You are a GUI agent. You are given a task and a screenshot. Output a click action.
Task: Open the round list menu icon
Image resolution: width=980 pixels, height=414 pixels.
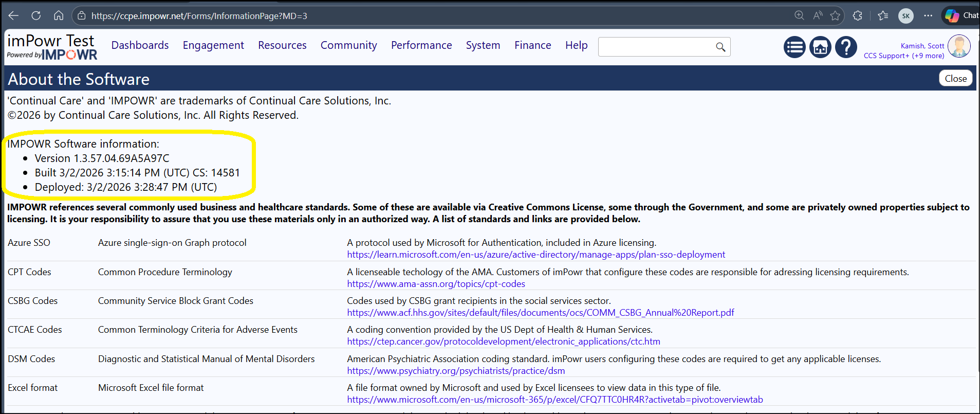point(794,47)
